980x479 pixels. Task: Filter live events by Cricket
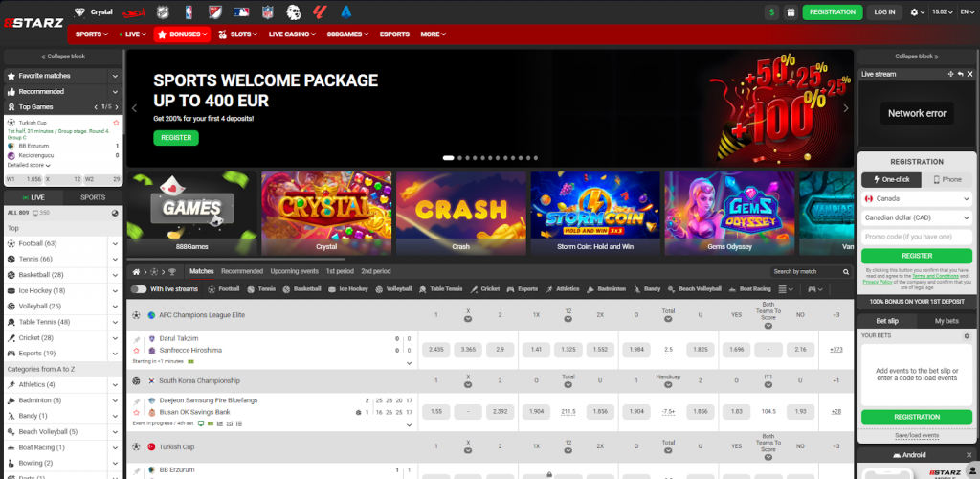(485, 289)
